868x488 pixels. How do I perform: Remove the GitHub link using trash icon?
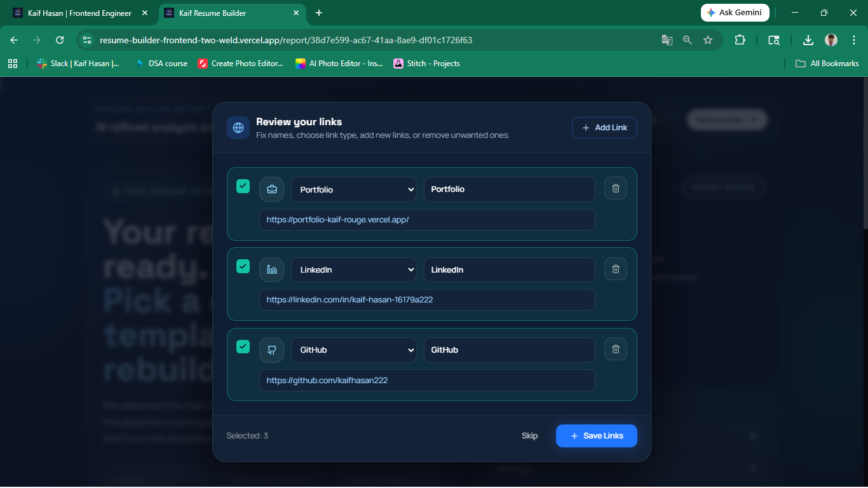click(616, 349)
